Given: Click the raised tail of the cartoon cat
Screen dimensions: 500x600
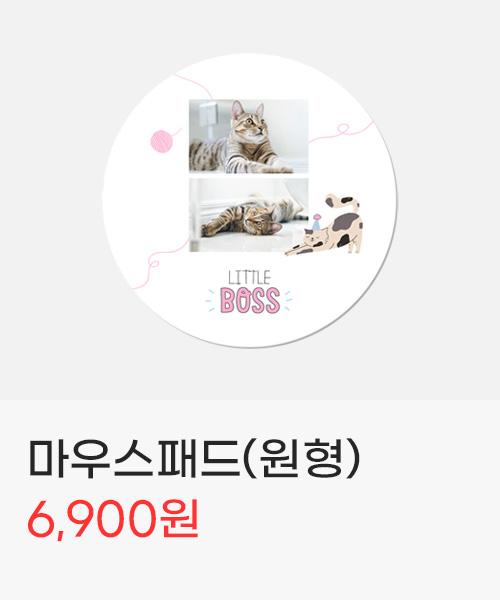Looking at the screenshot, I should pyautogui.click(x=342, y=203).
